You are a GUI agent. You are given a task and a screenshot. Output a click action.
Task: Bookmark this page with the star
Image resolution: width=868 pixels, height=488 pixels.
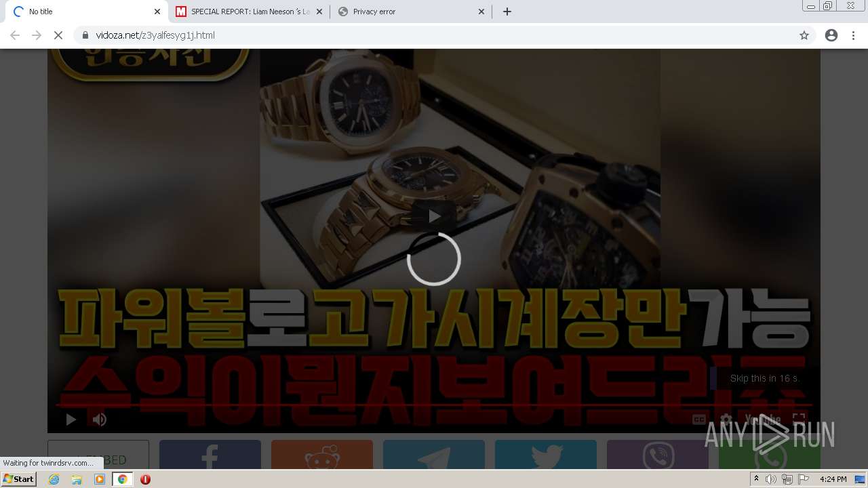click(804, 35)
